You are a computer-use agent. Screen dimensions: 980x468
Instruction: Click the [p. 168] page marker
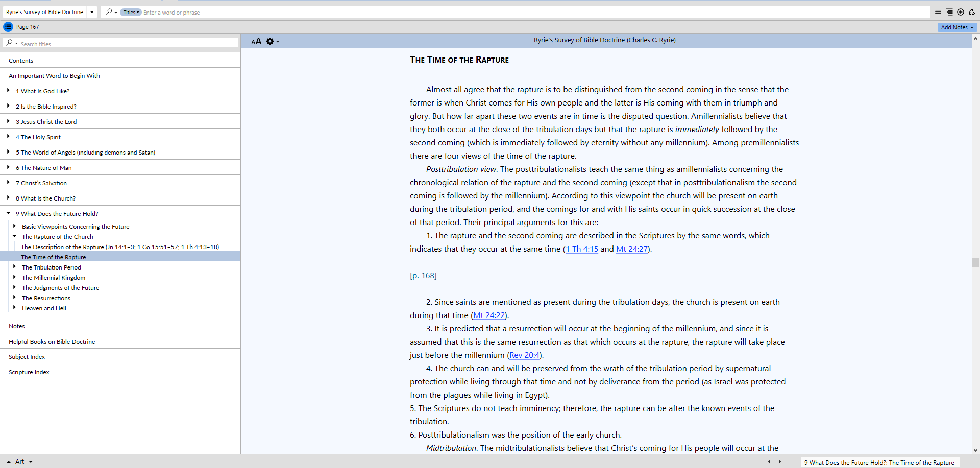click(x=423, y=275)
